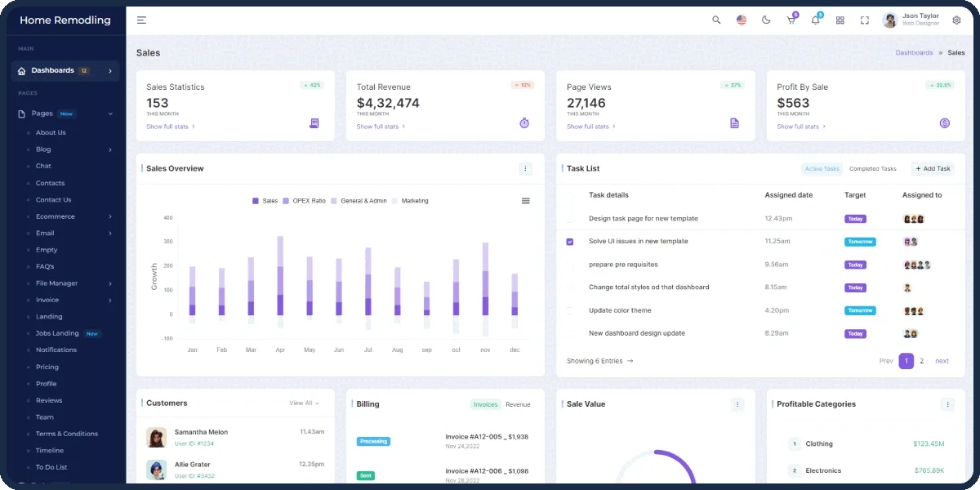This screenshot has width=980, height=490.
Task: Expand the Ecommerce submenu
Action: point(110,216)
